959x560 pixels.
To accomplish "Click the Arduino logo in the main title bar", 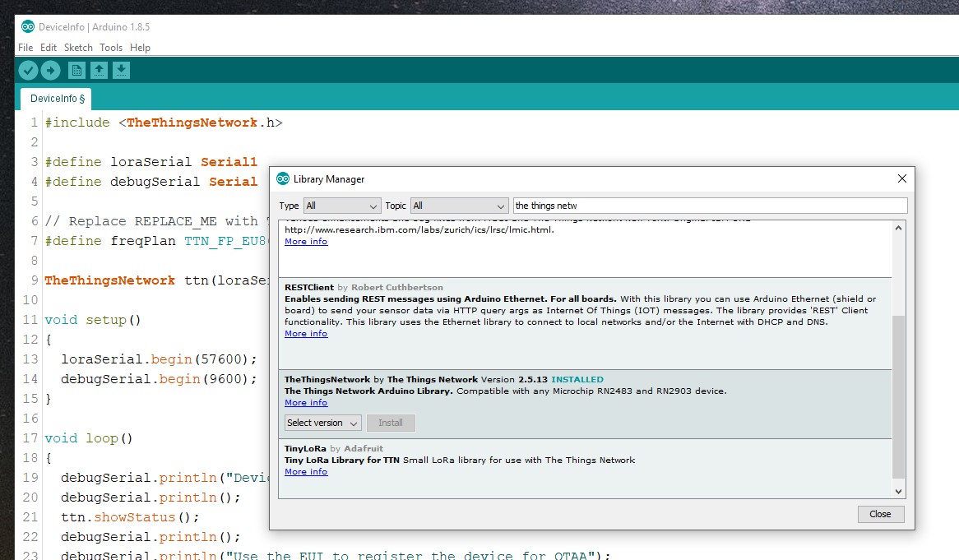I will [27, 27].
